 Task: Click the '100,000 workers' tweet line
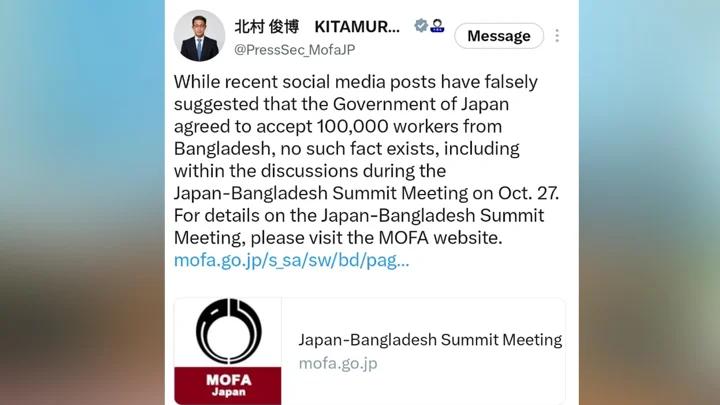click(x=338, y=126)
